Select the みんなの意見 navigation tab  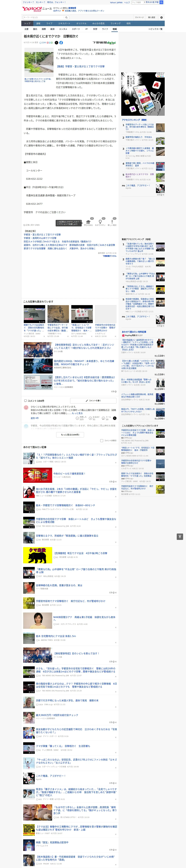(x=98, y=24)
